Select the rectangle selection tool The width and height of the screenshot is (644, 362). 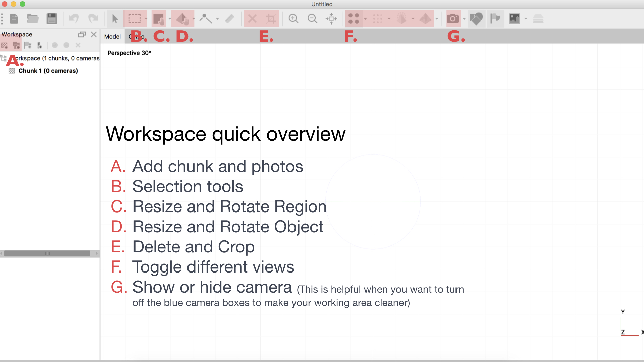[135, 19]
